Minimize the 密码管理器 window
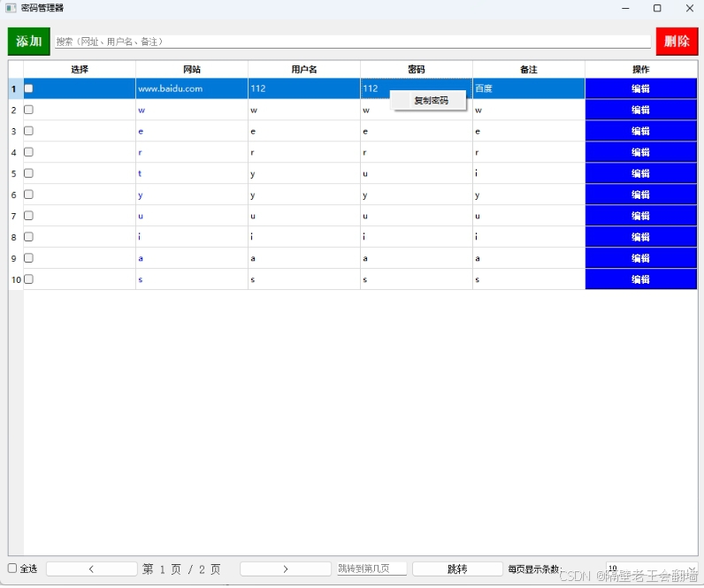Image resolution: width=704 pixels, height=588 pixels. point(625,8)
